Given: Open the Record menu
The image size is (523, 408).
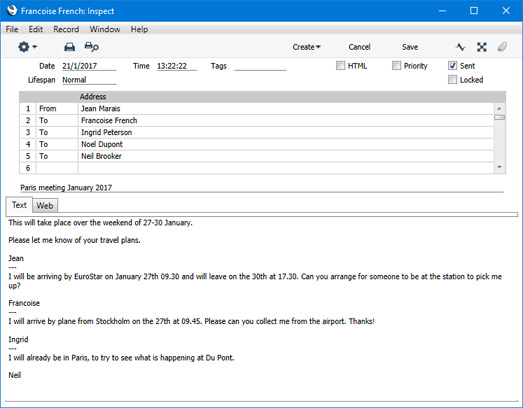Looking at the screenshot, I should tap(66, 29).
